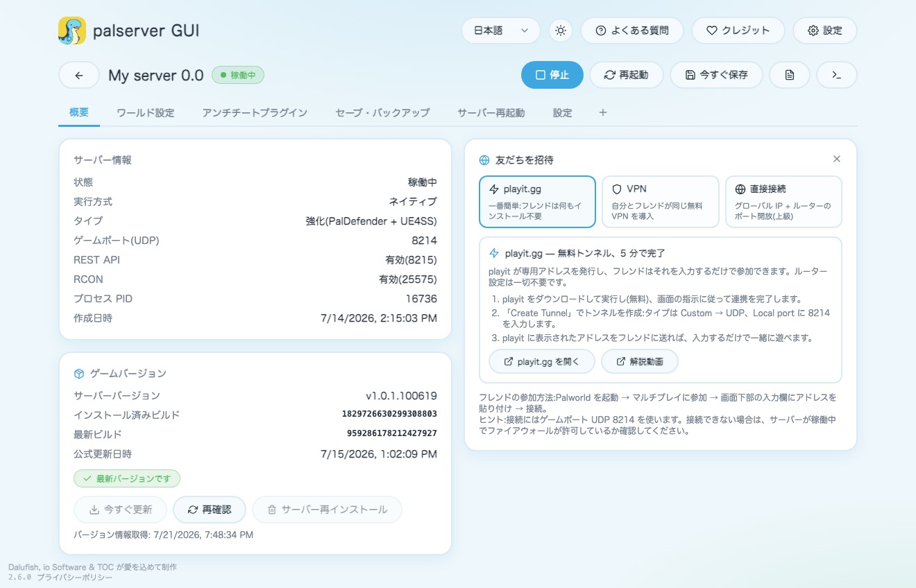The image size is (916, 588).
Task: Save now with 今すぐ保存 button
Action: [717, 75]
